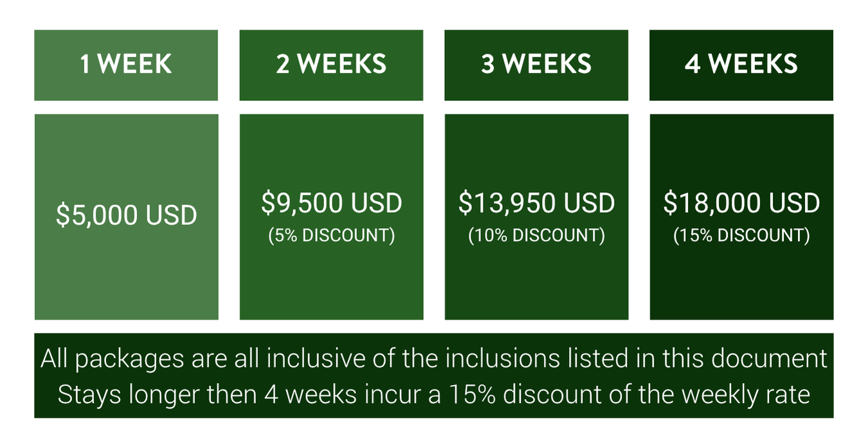Choose the $18,000 USD price

pos(741,203)
